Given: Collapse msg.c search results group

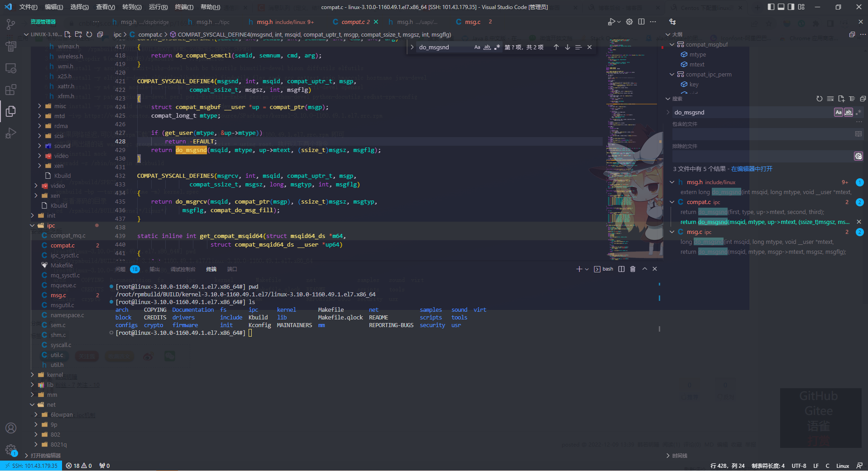Looking at the screenshot, I should click(672, 232).
